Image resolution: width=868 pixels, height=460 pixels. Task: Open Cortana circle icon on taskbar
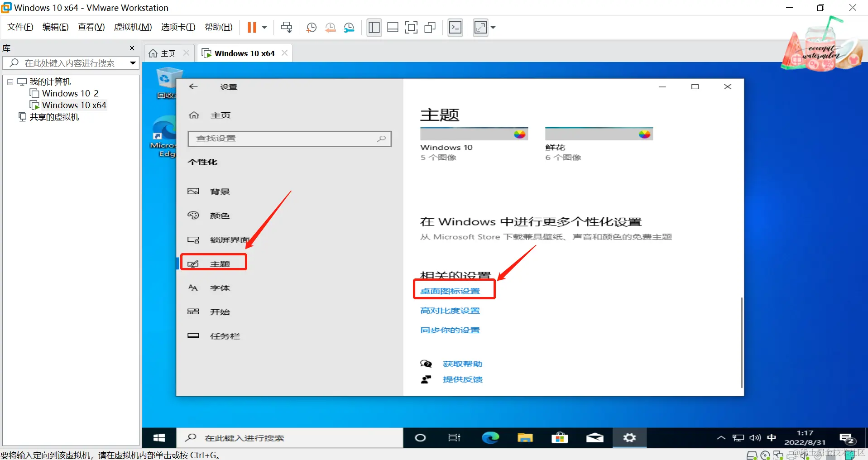point(420,438)
